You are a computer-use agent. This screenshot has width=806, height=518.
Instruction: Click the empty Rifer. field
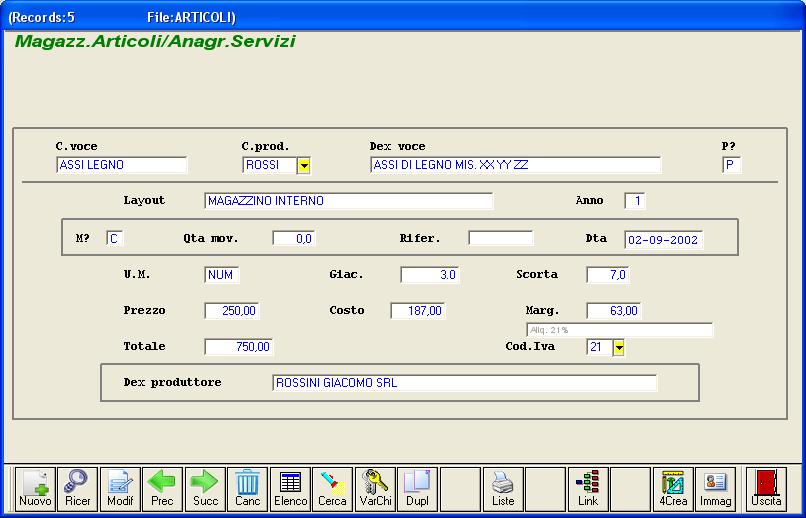[501, 238]
